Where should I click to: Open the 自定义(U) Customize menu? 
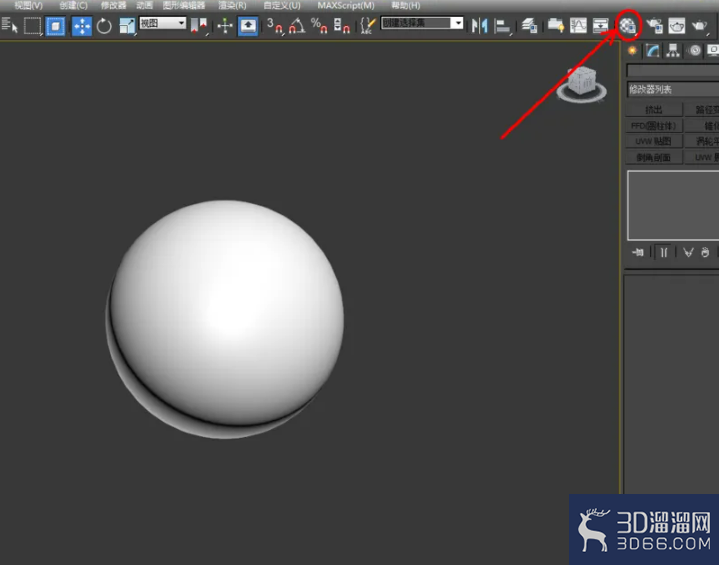282,6
